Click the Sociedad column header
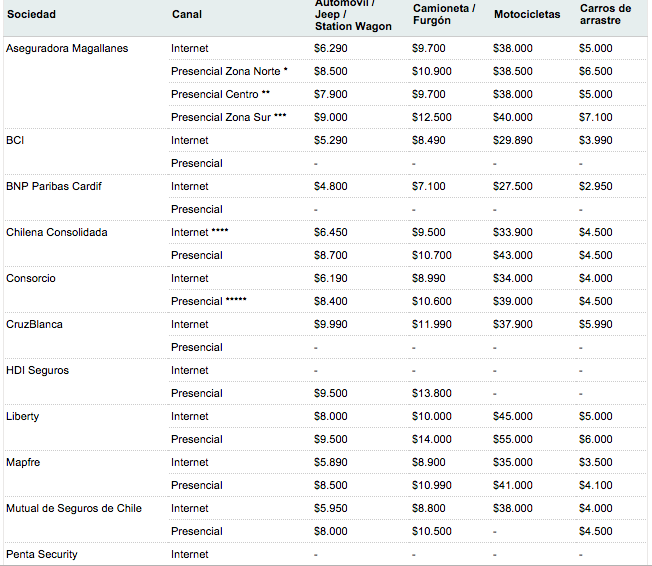 click(32, 14)
